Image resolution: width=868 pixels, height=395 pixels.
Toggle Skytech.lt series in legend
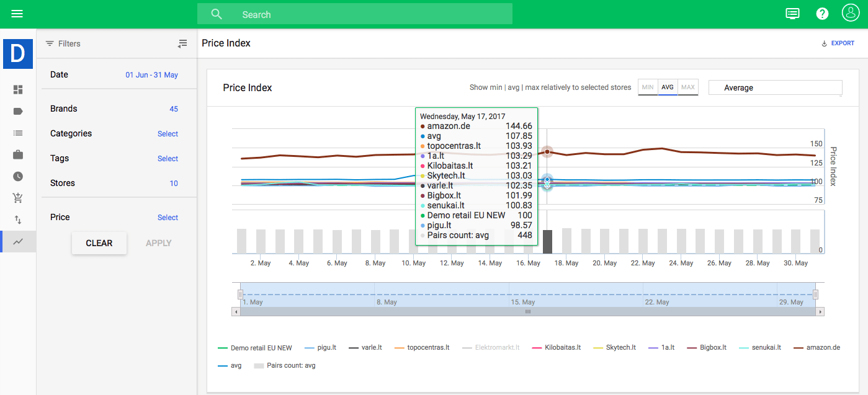(615, 348)
